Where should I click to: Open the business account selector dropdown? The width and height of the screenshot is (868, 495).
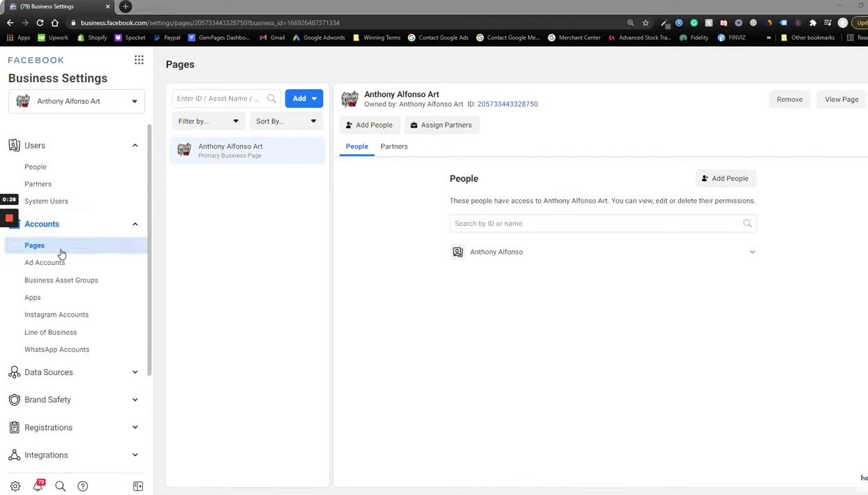pyautogui.click(x=77, y=101)
